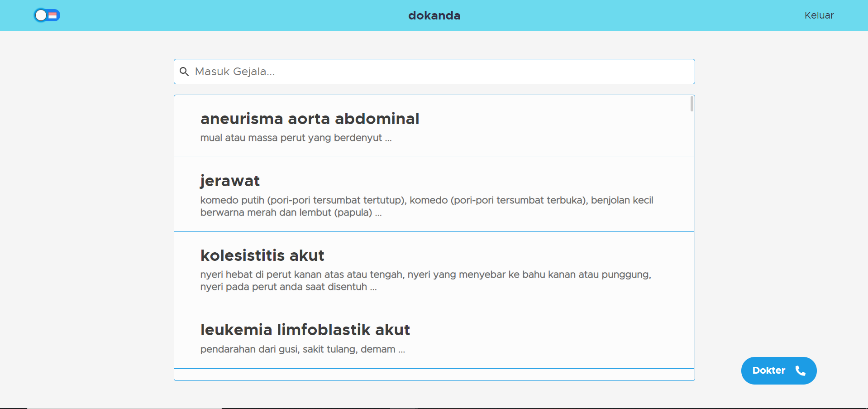
Task: Click symptom text 'mual atau massa perut yang berdenyut'
Action: [296, 138]
